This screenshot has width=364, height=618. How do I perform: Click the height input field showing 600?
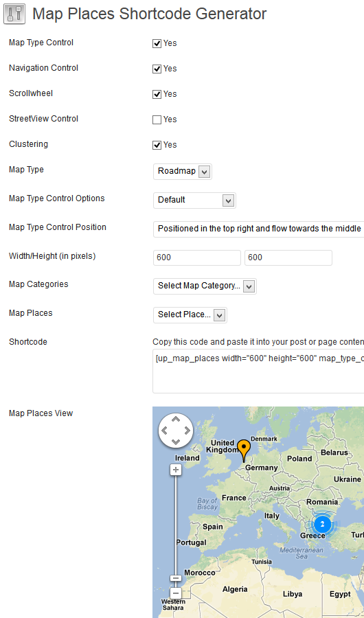[288, 257]
